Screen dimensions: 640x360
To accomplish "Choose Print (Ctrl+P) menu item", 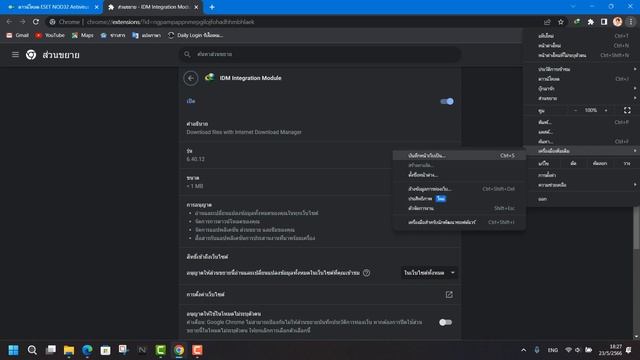I will coord(582,122).
